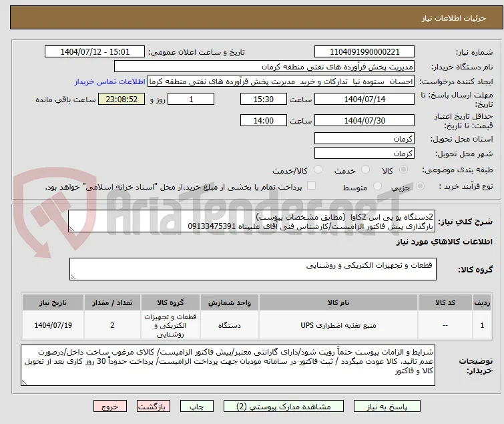This screenshot has width=504, height=424.
Task: Click the اطلاعات کالاهای مورد نیاز heading
Action: pos(444,242)
